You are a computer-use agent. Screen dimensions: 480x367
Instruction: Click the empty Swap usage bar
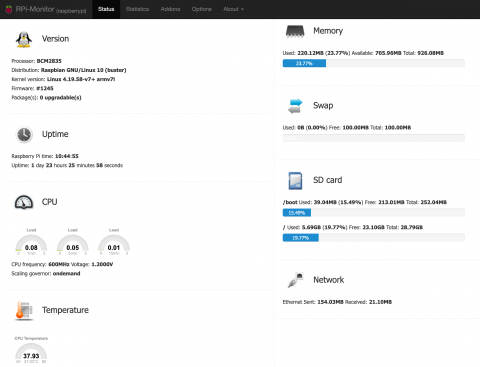(374, 138)
